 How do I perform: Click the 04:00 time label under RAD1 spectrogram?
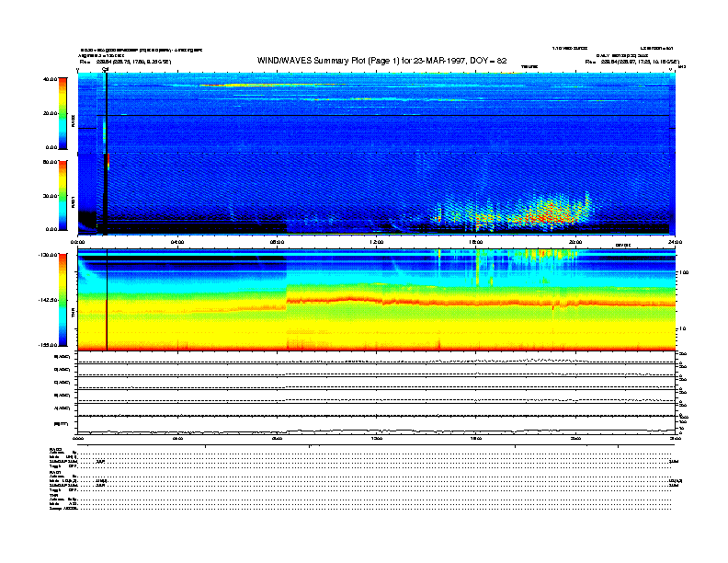click(x=177, y=242)
